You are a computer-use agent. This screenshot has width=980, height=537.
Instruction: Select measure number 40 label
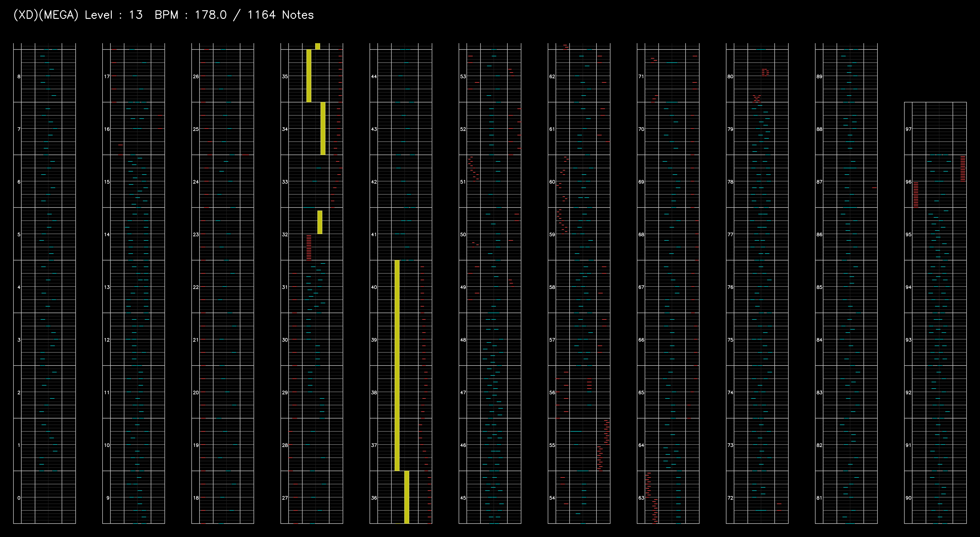(374, 287)
